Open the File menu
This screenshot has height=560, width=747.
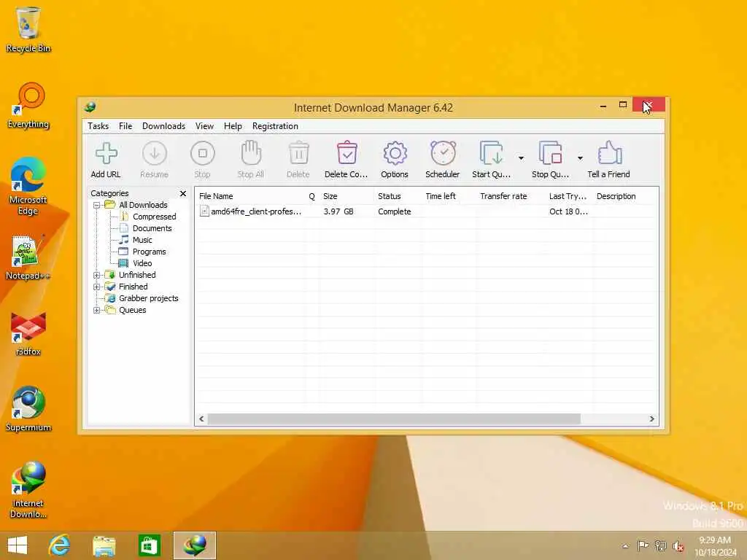[125, 126]
